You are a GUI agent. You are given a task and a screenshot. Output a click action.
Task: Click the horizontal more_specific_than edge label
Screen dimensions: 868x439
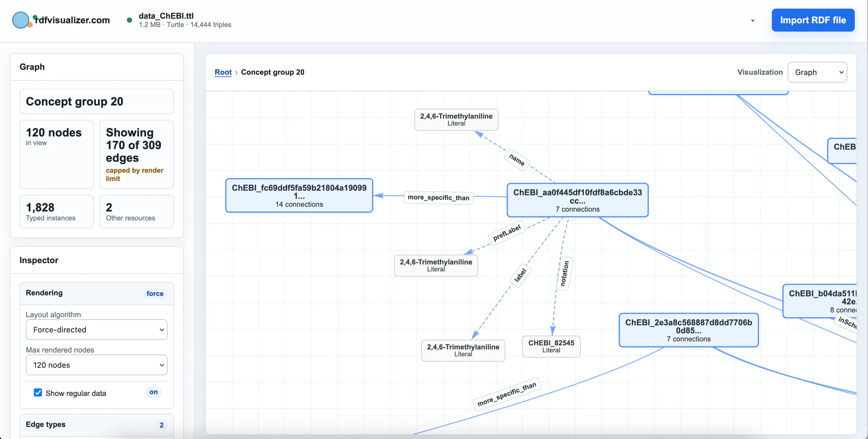coord(438,198)
